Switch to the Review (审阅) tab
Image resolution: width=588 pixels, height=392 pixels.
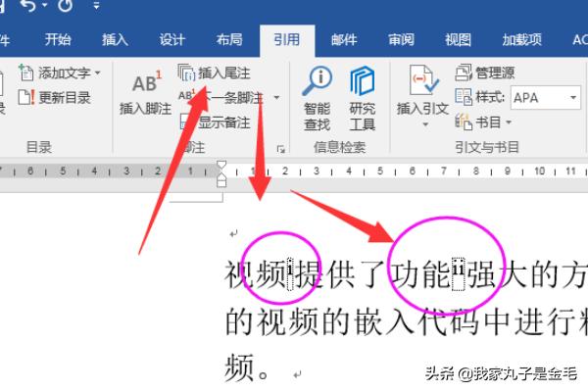(401, 39)
